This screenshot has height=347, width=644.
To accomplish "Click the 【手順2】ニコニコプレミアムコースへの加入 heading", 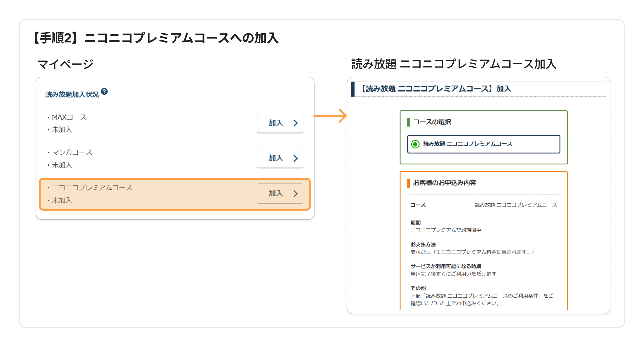I will (x=156, y=38).
